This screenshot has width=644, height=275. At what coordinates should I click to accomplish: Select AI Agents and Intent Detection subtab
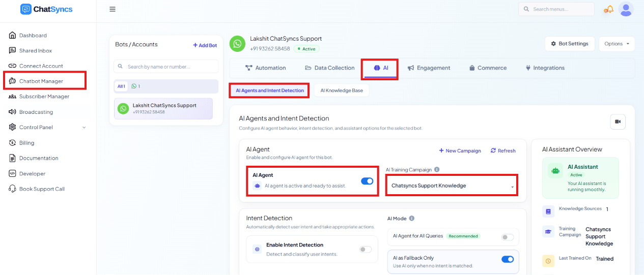point(269,90)
